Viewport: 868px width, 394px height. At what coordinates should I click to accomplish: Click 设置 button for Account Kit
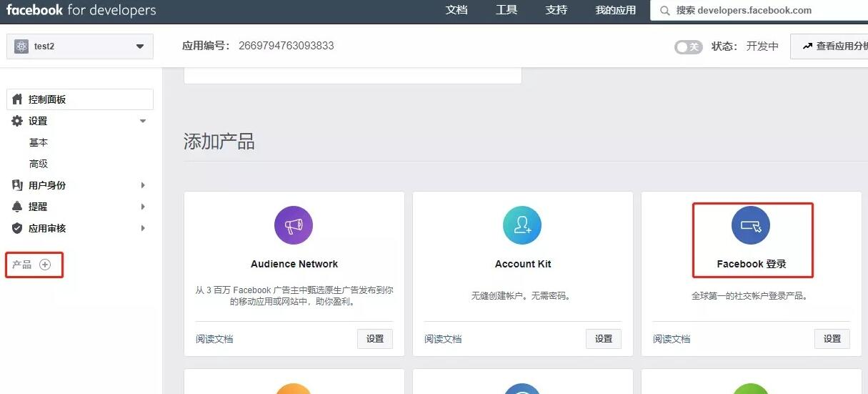[604, 339]
